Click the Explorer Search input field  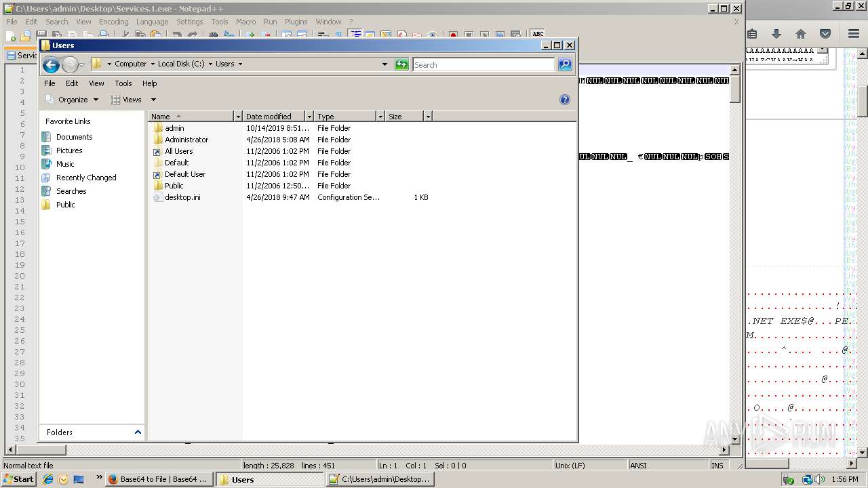(x=484, y=65)
